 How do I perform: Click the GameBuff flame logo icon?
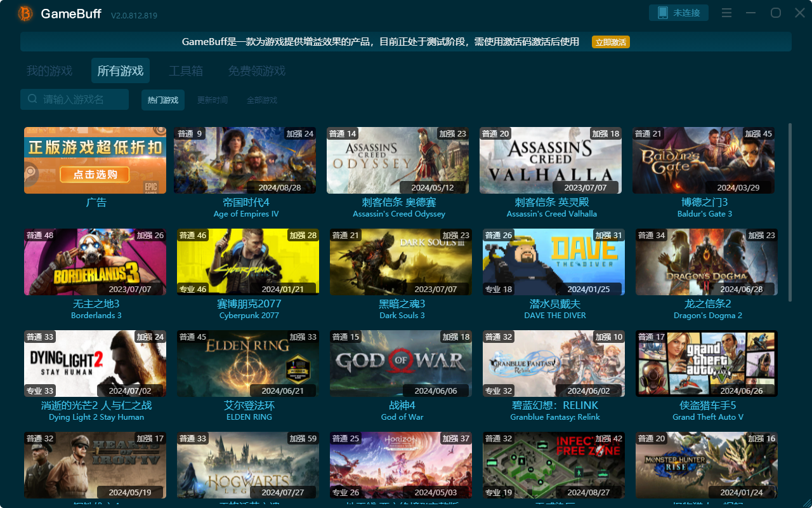(25, 13)
